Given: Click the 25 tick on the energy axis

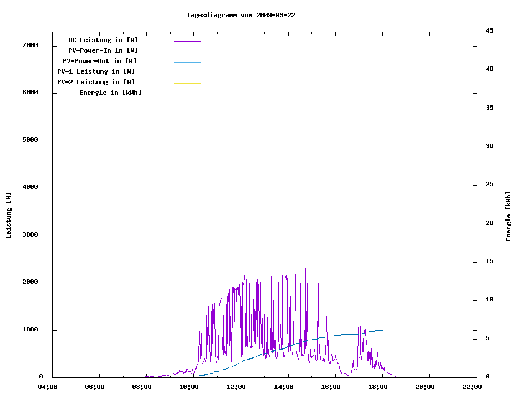Looking at the screenshot, I should click(489, 184).
